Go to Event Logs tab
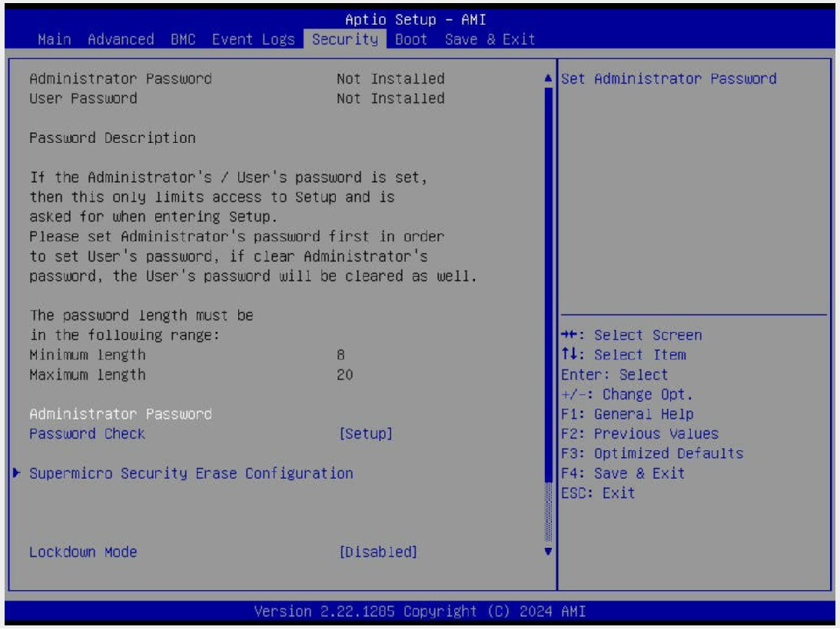This screenshot has width=840, height=630. point(253,39)
